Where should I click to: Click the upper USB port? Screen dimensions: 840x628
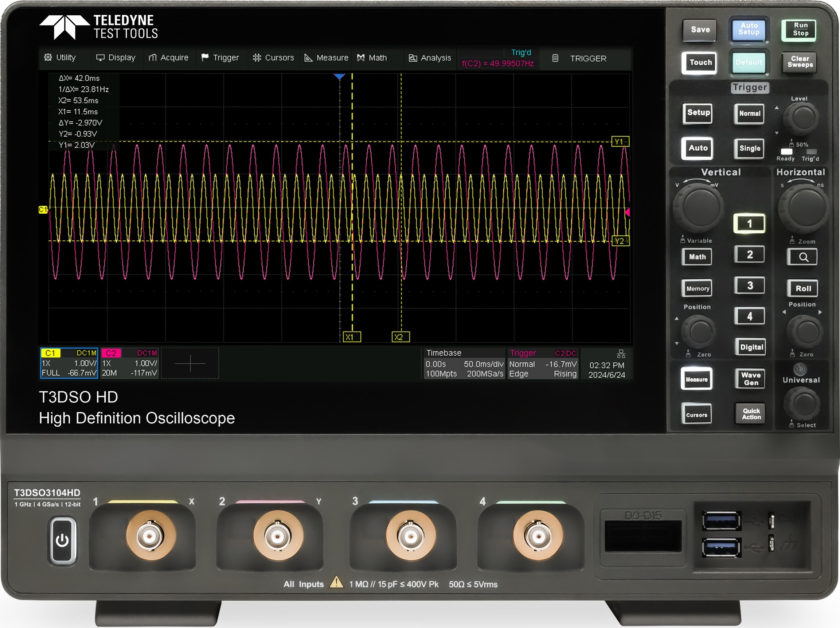click(x=721, y=520)
